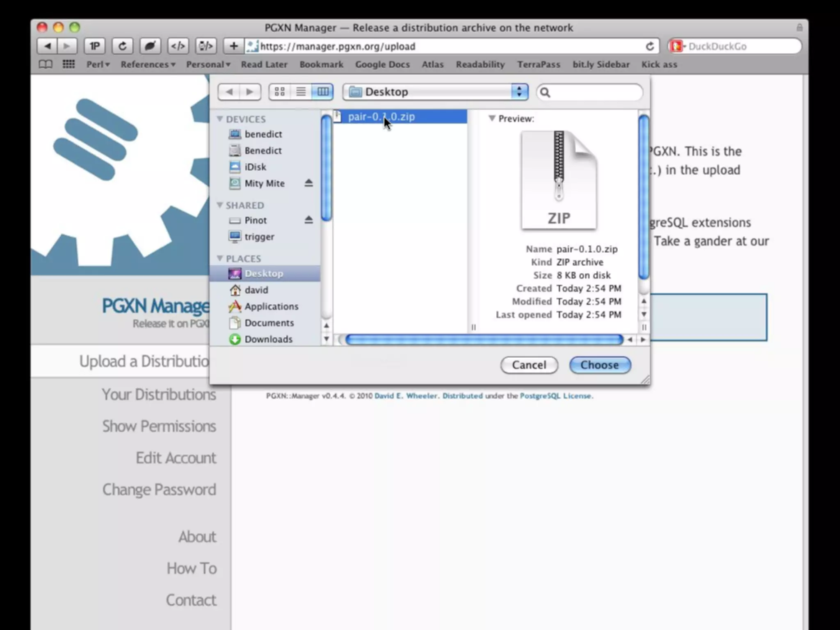Screen dimensions: 840x630
Task: Open Applications folder in sidebar
Action: click(x=272, y=306)
